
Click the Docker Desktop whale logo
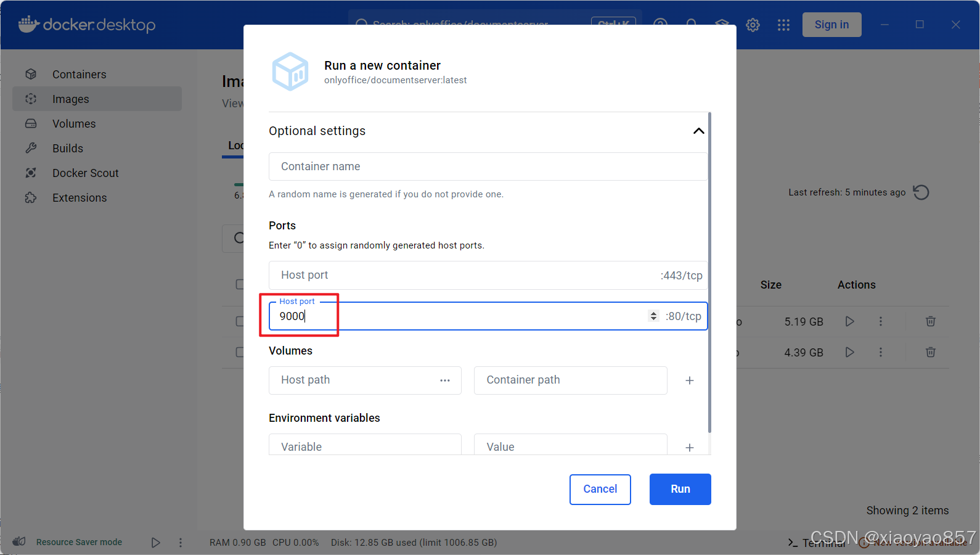[29, 24]
